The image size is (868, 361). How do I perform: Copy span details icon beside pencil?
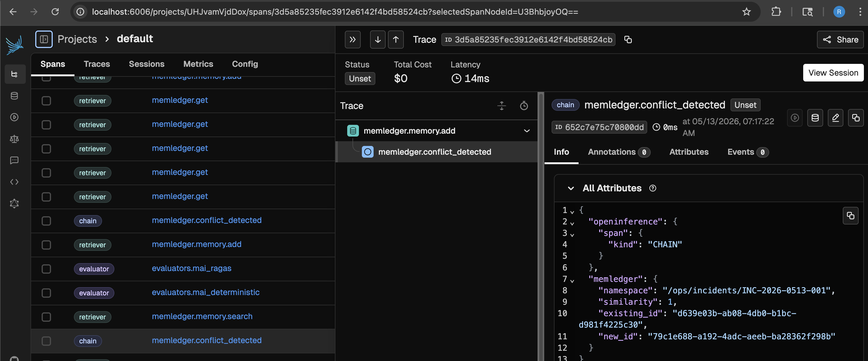click(x=855, y=118)
